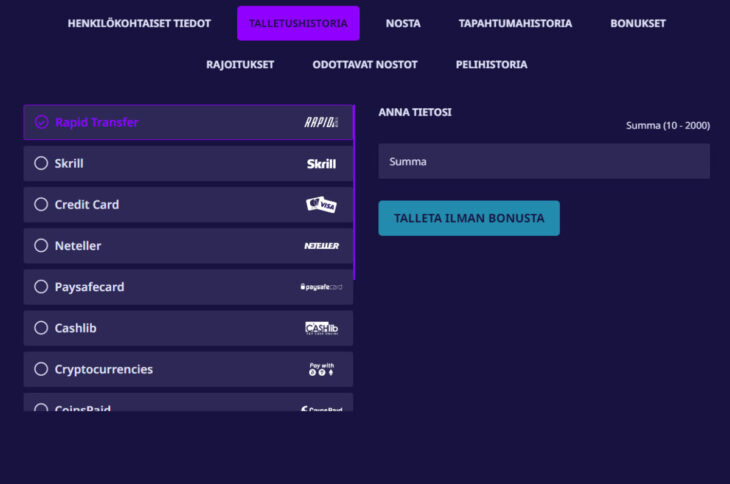The width and height of the screenshot is (730, 484).
Task: Open the Henkilökohtaiset Tiedot tab
Action: [x=139, y=23]
